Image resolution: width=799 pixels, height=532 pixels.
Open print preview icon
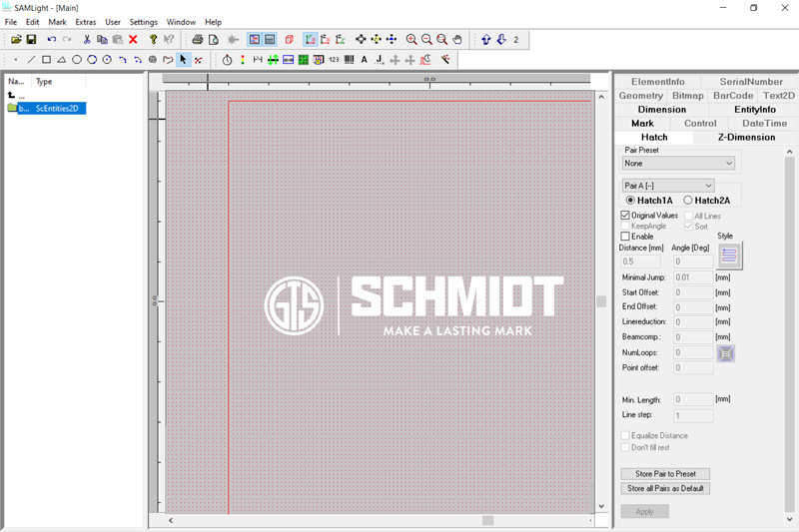[x=214, y=39]
